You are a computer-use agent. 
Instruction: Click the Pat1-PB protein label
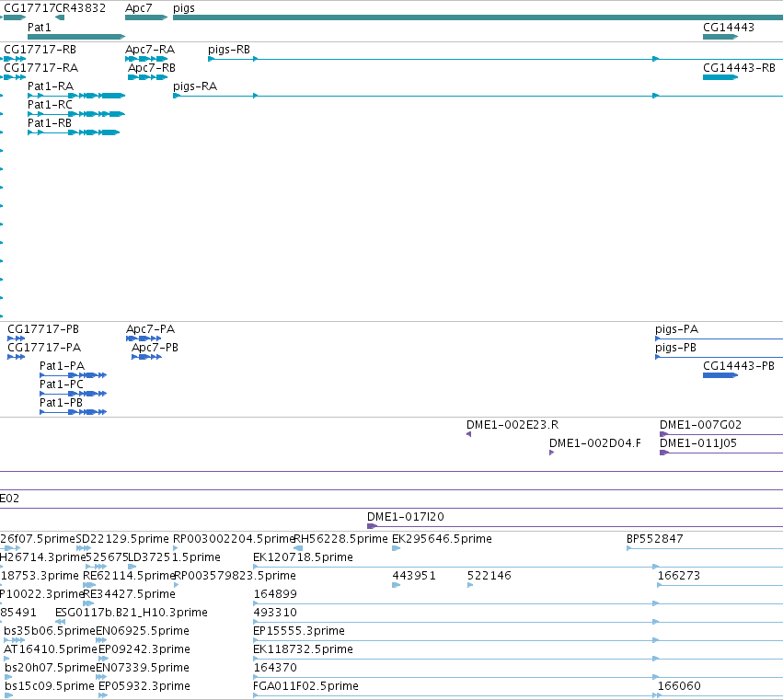pyautogui.click(x=61, y=402)
